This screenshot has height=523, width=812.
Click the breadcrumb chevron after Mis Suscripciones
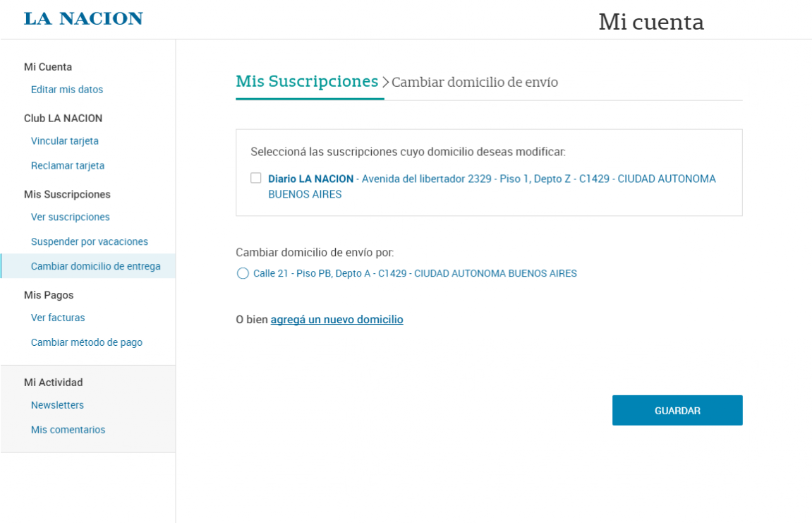pos(385,83)
